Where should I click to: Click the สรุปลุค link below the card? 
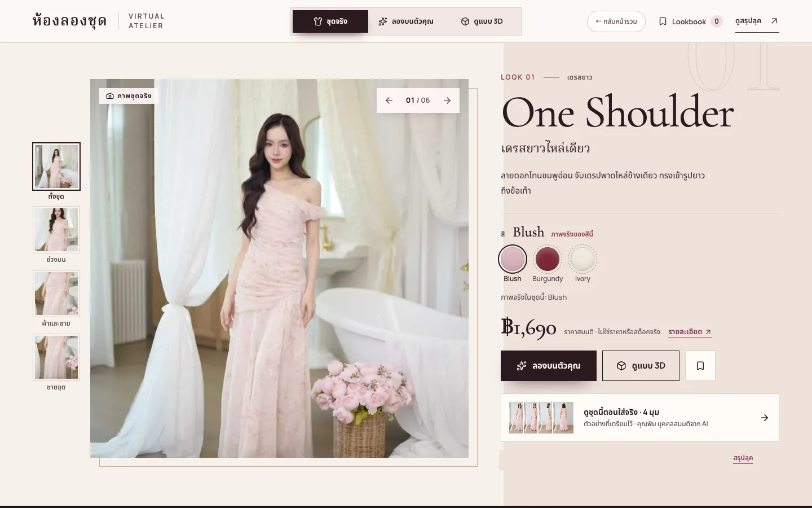(743, 458)
